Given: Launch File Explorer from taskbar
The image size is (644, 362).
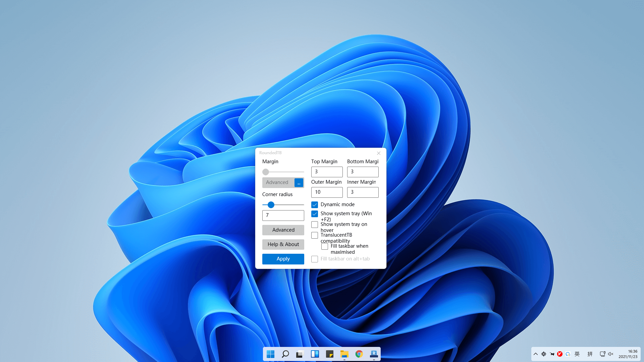Looking at the screenshot, I should point(344,354).
